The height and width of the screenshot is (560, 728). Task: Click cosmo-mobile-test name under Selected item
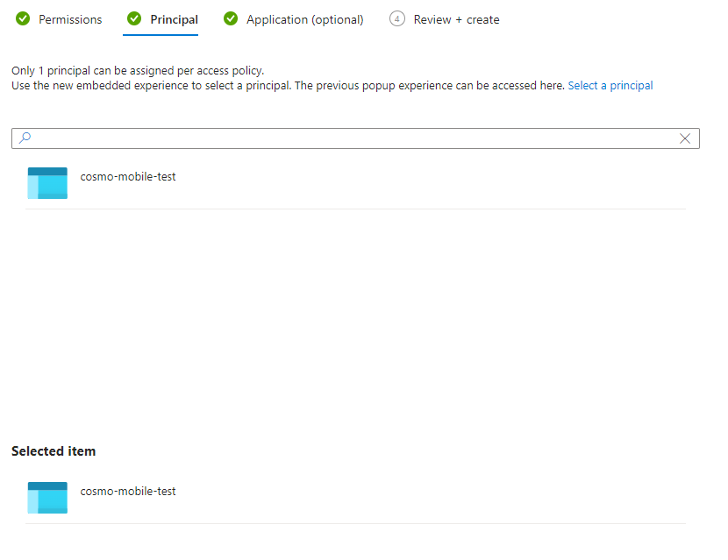pyautogui.click(x=128, y=492)
